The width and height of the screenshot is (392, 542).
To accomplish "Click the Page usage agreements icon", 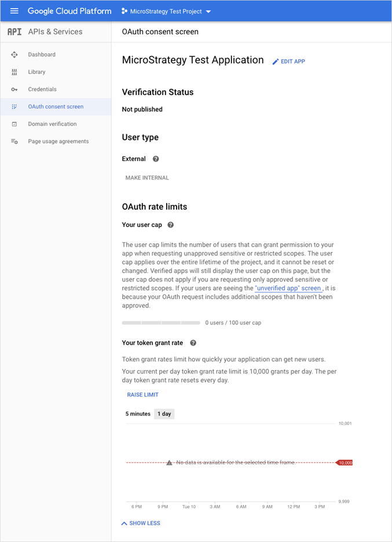I will 14,141.
